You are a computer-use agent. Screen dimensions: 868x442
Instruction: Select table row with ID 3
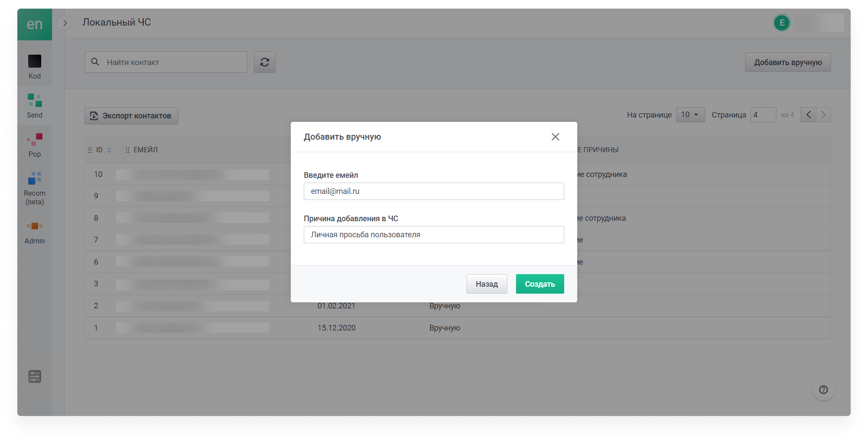pos(458,284)
